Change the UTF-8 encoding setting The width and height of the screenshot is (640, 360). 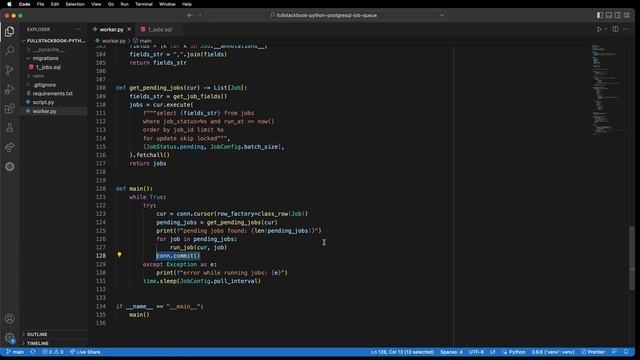click(476, 352)
